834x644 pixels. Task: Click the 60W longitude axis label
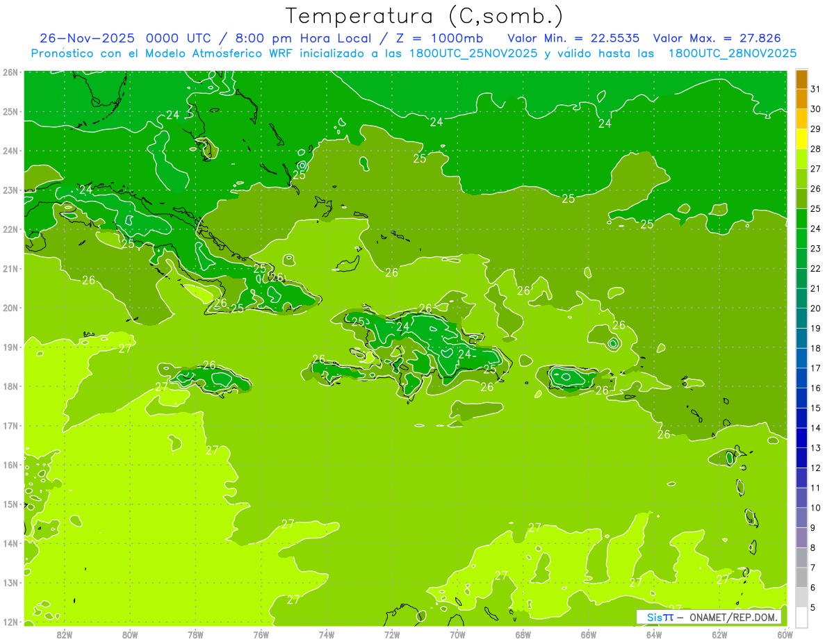click(785, 634)
